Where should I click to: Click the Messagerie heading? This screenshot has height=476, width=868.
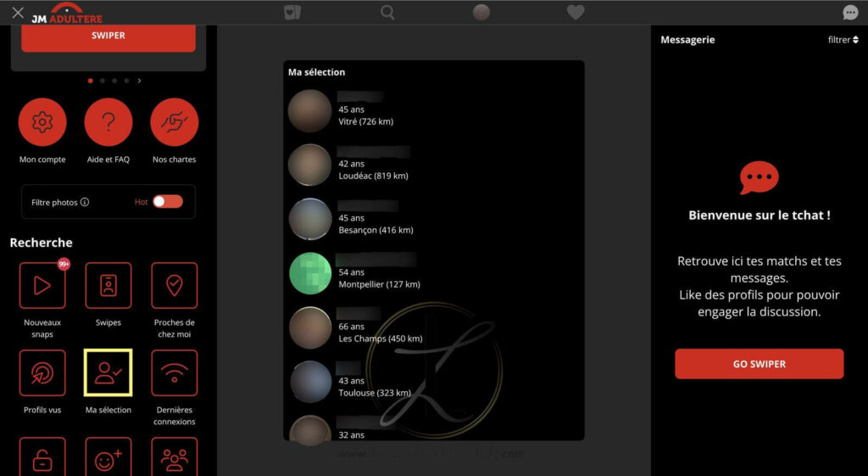click(687, 40)
